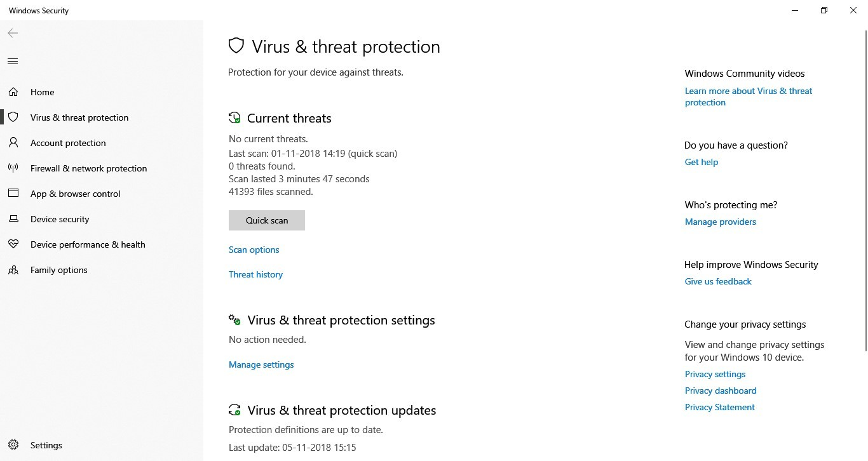
Task: Open Manage providers link
Action: 721,222
